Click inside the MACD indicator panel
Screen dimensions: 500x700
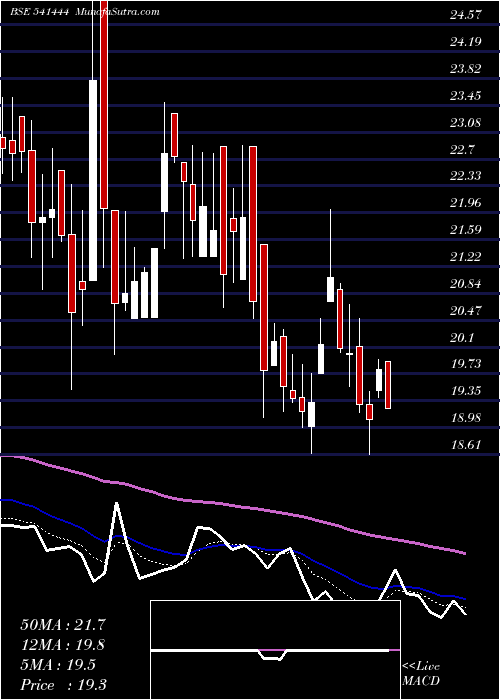click(275, 650)
